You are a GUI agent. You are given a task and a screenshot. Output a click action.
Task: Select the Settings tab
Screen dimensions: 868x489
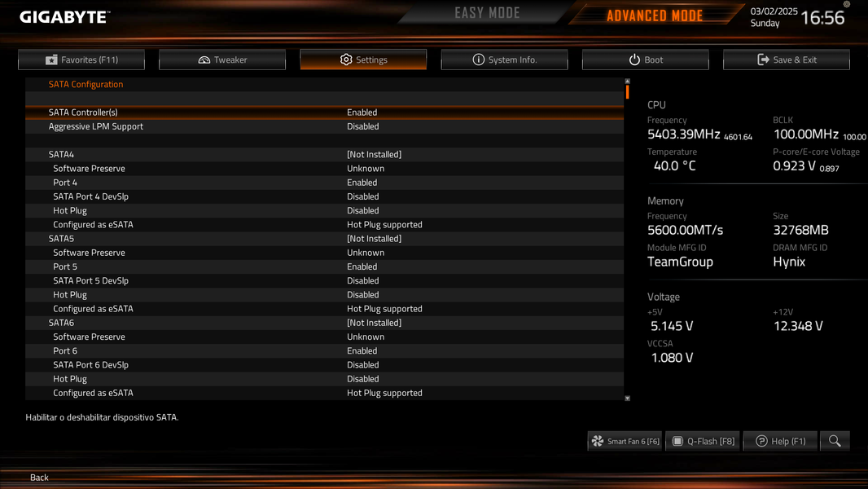coord(363,59)
